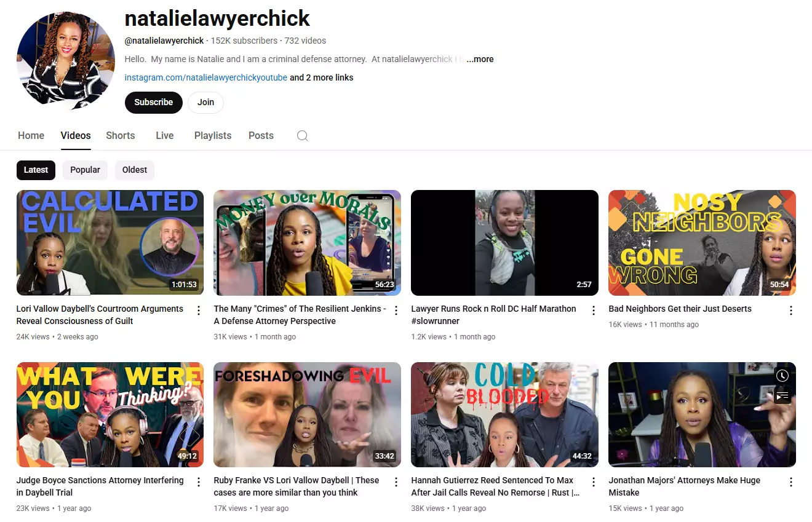Viewport: 812px width, 522px height.
Task: Click the Join membership button
Action: coord(205,102)
